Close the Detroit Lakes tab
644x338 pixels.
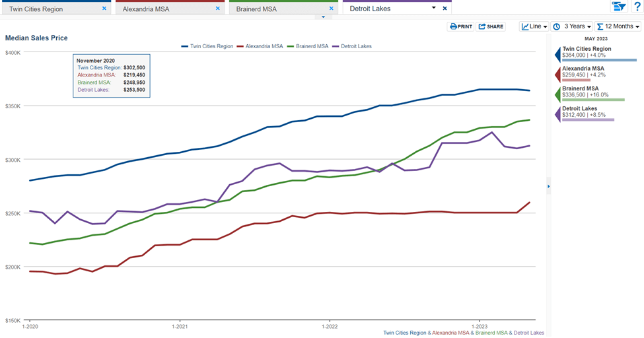[445, 9]
